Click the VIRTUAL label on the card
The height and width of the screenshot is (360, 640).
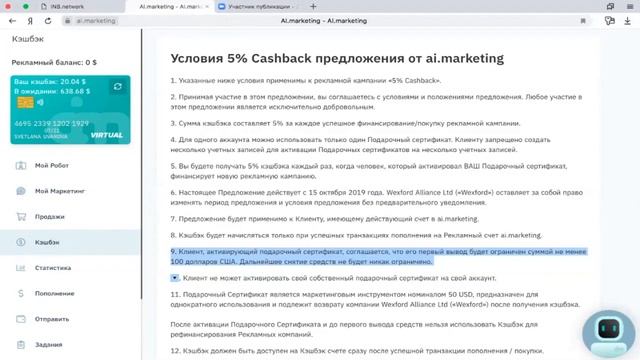tap(107, 135)
